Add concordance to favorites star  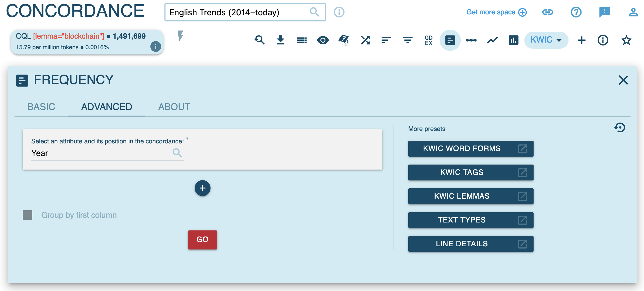626,40
